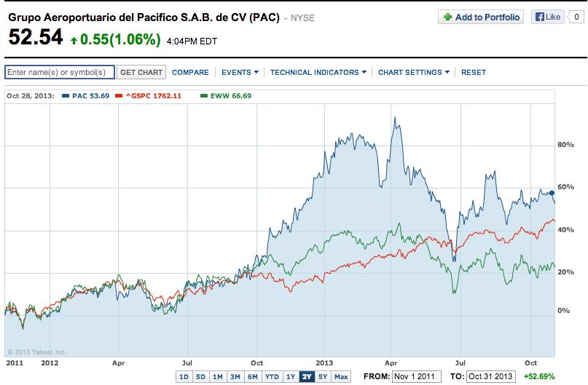The height and width of the screenshot is (385, 588).
Task: Select the 1D time range
Action: [x=184, y=376]
